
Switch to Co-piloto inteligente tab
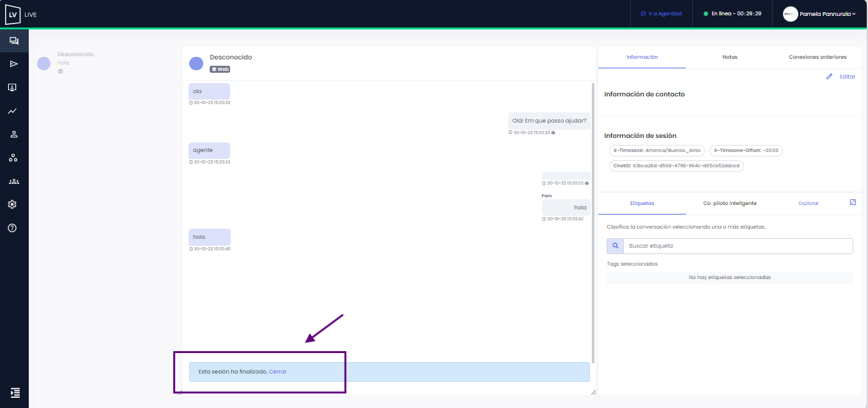click(730, 203)
